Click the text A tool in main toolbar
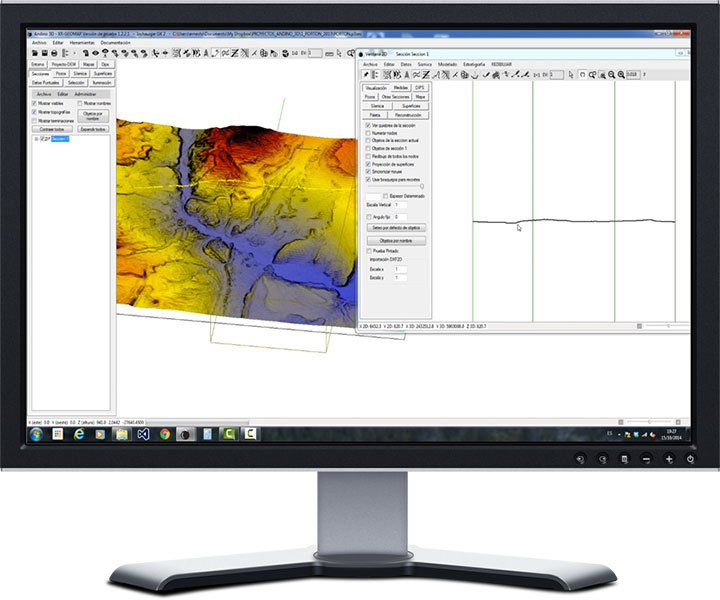The width and height of the screenshot is (720, 600). coord(206,53)
